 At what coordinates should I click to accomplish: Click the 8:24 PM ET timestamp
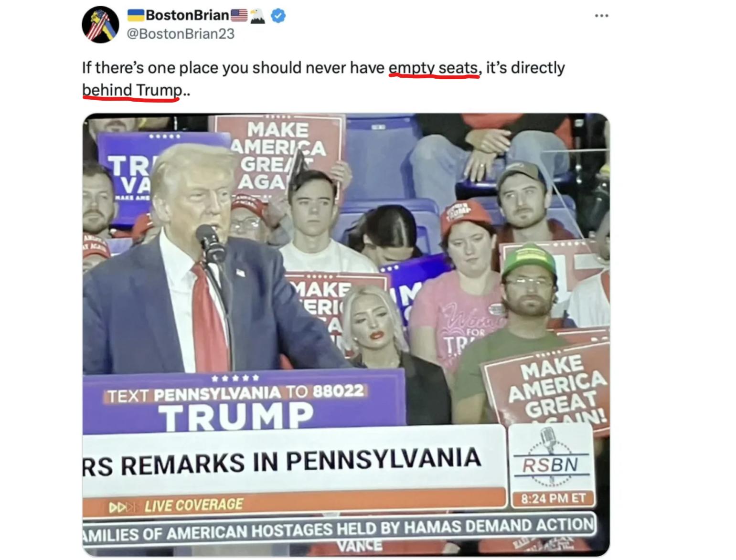pyautogui.click(x=553, y=499)
